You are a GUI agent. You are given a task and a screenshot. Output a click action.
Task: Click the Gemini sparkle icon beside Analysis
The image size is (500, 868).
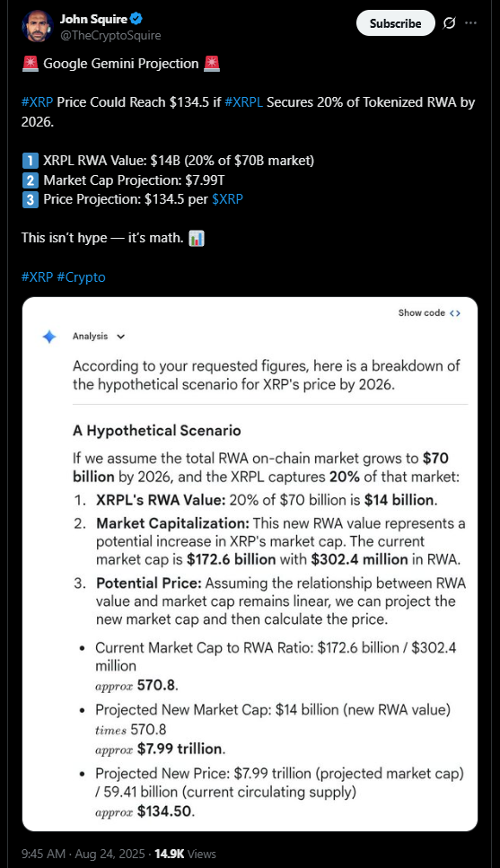pos(50,337)
